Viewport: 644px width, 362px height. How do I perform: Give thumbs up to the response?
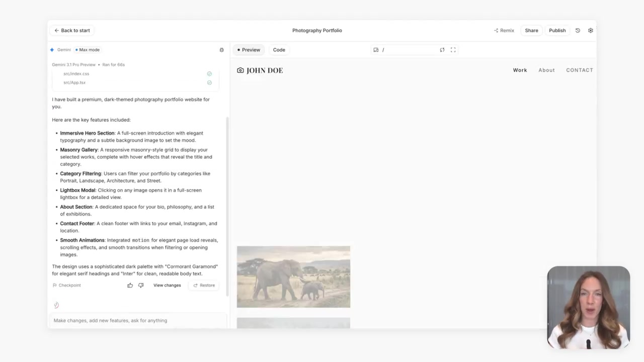(130, 285)
